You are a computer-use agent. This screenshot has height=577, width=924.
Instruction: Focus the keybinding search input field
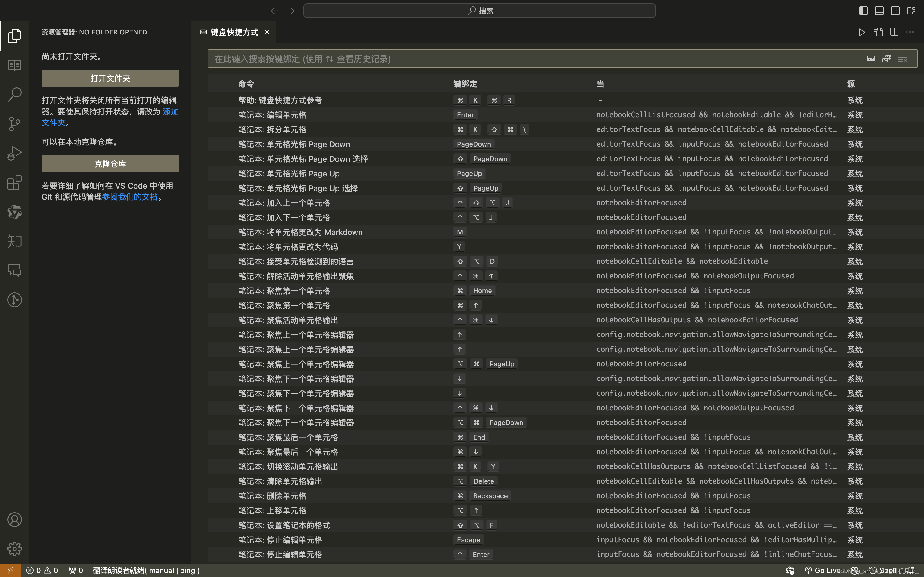pos(534,59)
